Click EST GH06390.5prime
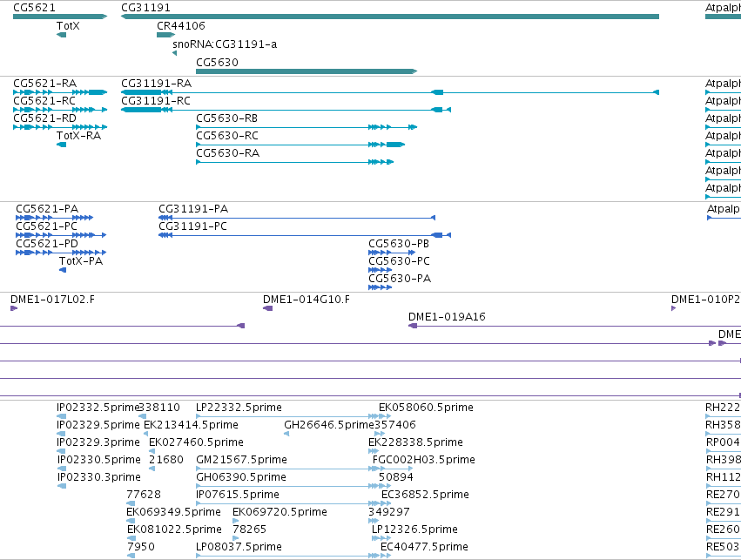 coord(241,476)
